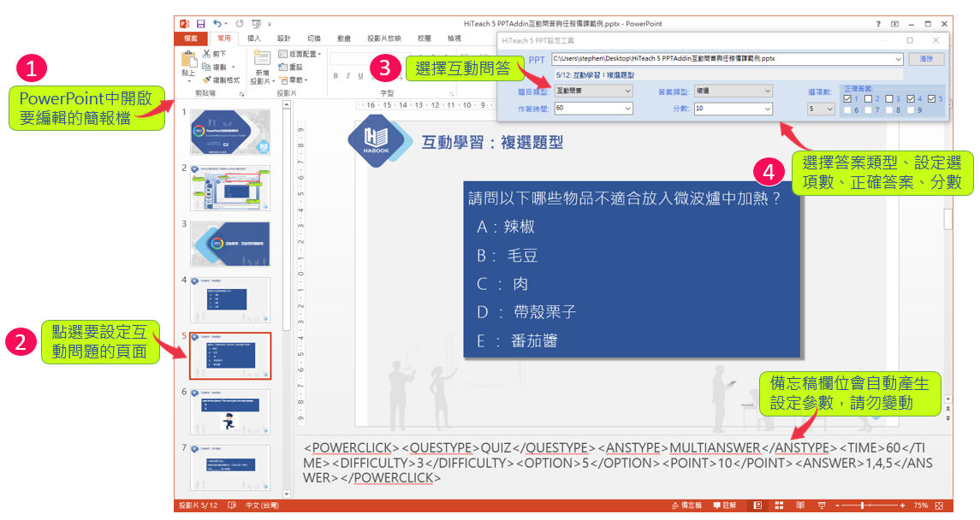Switch to Normal view icon
Screen dimensions: 980x520
coord(757,505)
